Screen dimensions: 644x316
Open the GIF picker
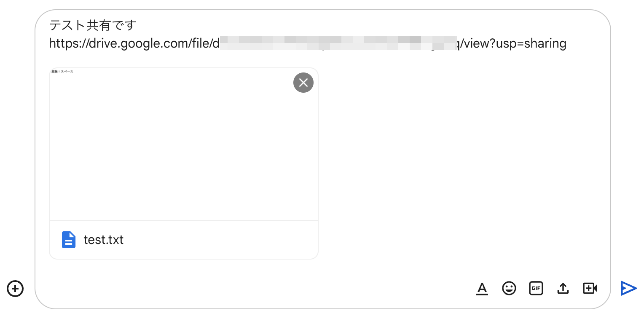(x=536, y=289)
